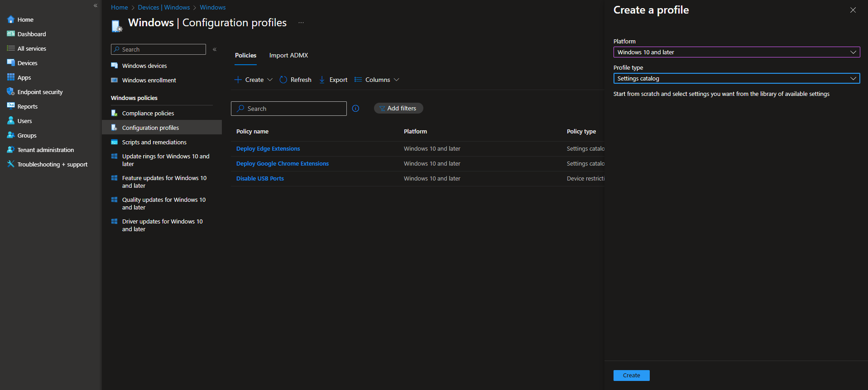Click the Compliance policies icon
Image resolution: width=868 pixels, height=390 pixels.
pos(115,113)
